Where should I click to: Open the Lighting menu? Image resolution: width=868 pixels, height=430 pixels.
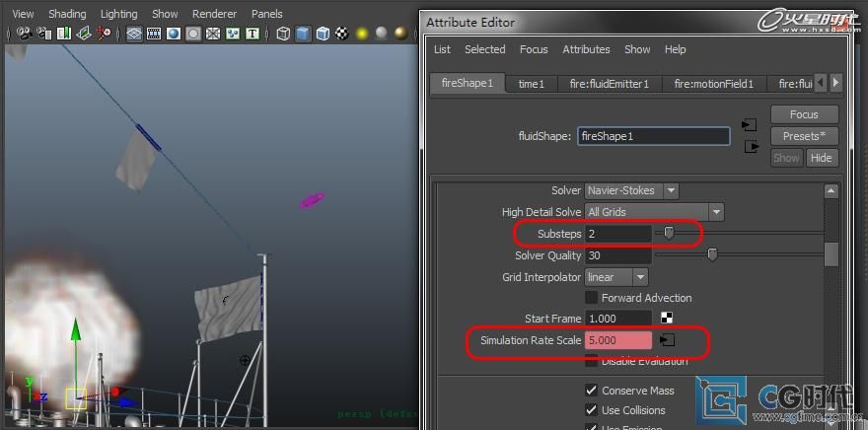(118, 14)
